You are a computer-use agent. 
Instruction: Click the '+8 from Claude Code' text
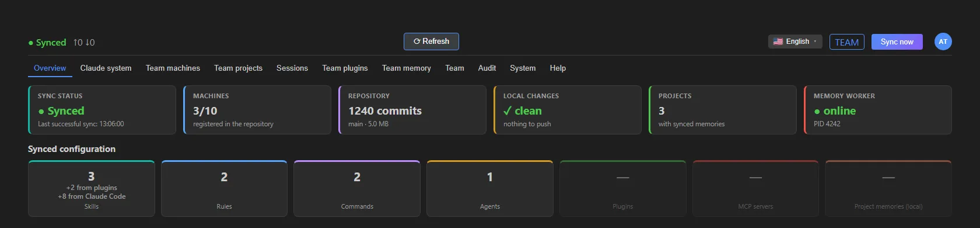point(92,196)
